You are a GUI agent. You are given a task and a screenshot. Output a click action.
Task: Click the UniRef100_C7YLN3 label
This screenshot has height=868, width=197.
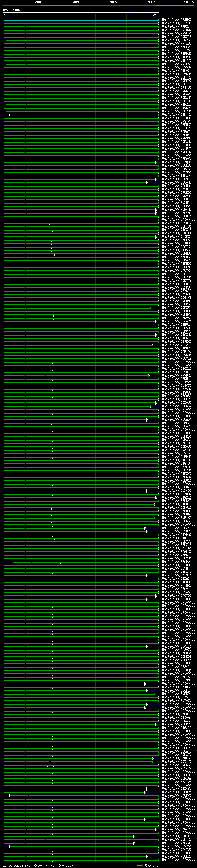177,467
